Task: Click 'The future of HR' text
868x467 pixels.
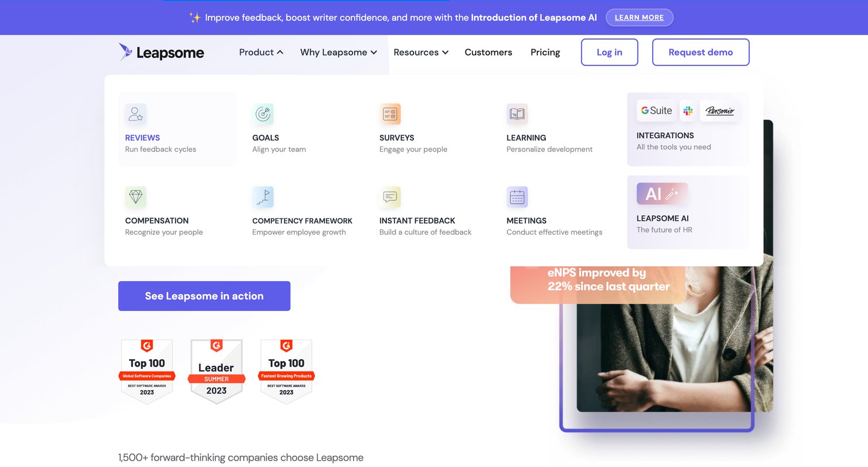Action: point(664,230)
